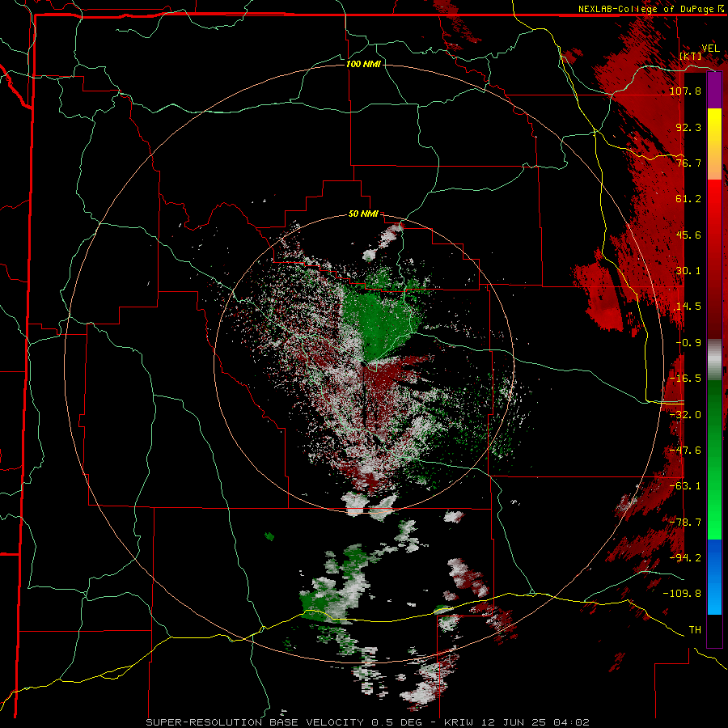Click the 50 NMI range ring label

(363, 214)
